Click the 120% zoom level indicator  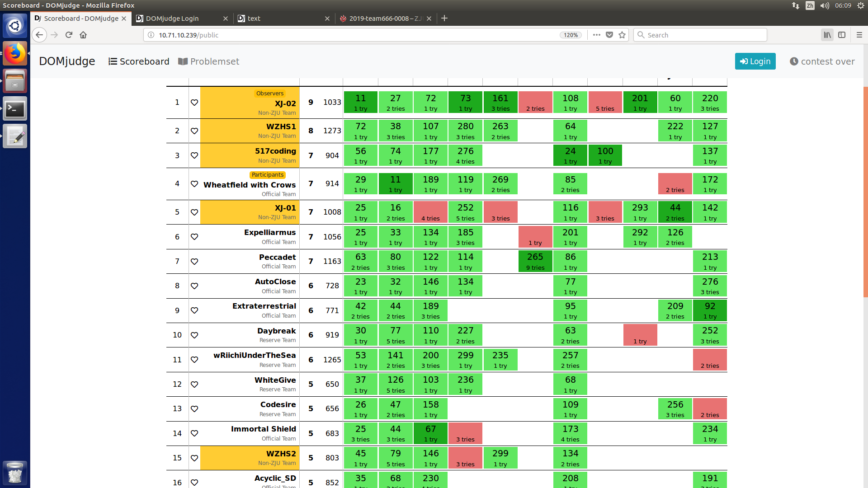[x=571, y=35]
